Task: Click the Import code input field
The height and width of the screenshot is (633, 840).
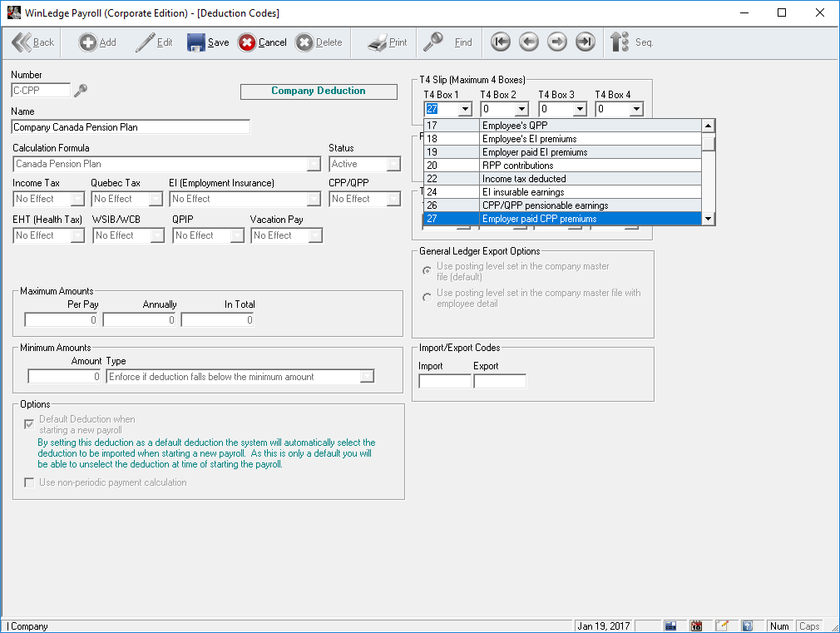Action: point(444,382)
